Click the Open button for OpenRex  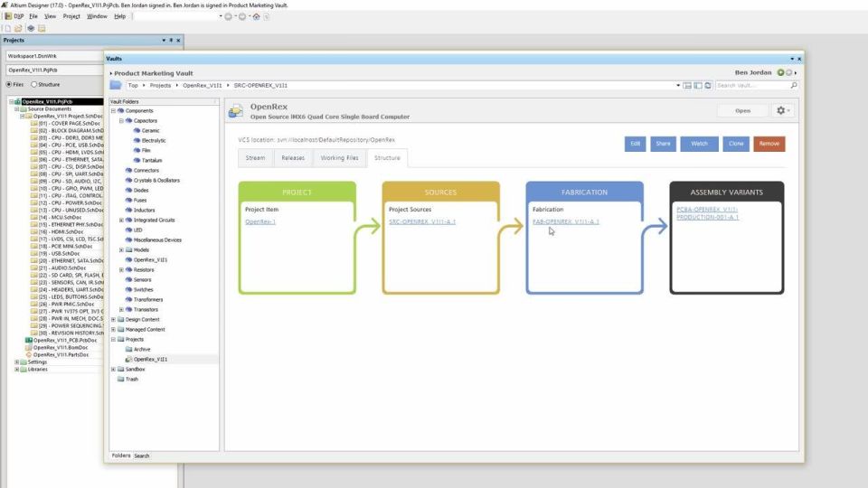click(x=742, y=110)
